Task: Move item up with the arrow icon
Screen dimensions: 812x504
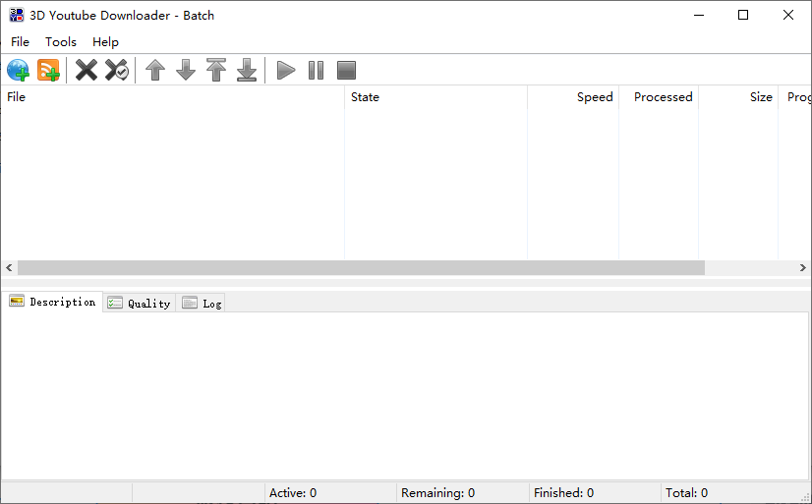Action: 155,70
